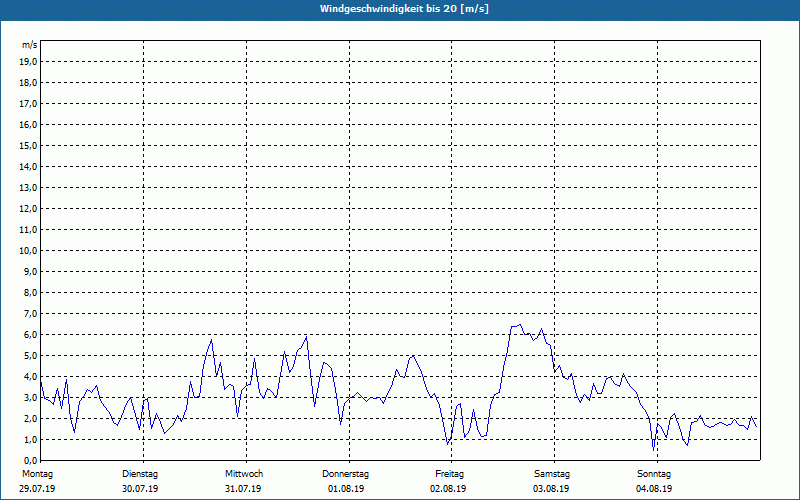800x500 pixels.
Task: Click the '4,0' y-axis label
Action: pyautogui.click(x=31, y=377)
